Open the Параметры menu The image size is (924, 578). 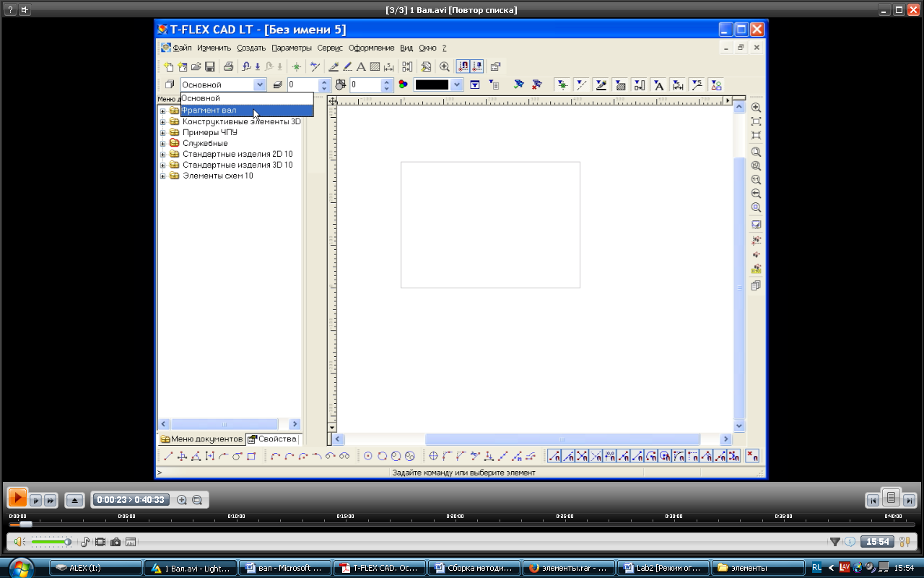(x=292, y=48)
